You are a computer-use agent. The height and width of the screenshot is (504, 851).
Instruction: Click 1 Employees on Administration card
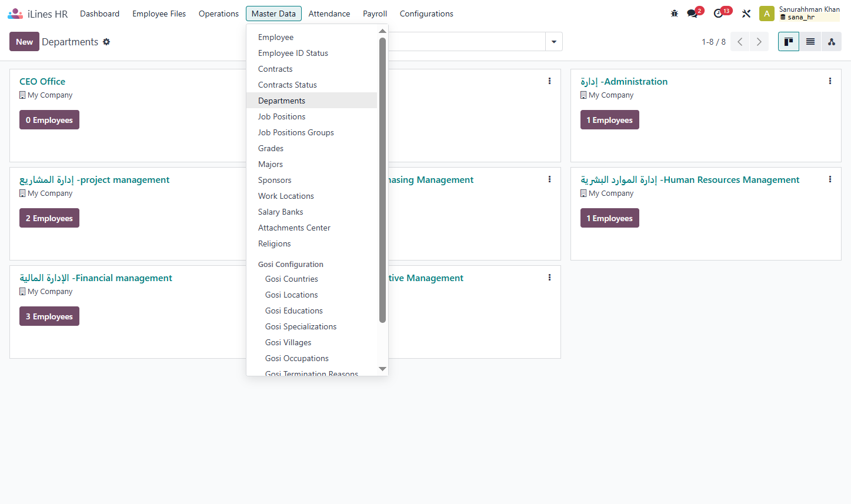coord(610,120)
